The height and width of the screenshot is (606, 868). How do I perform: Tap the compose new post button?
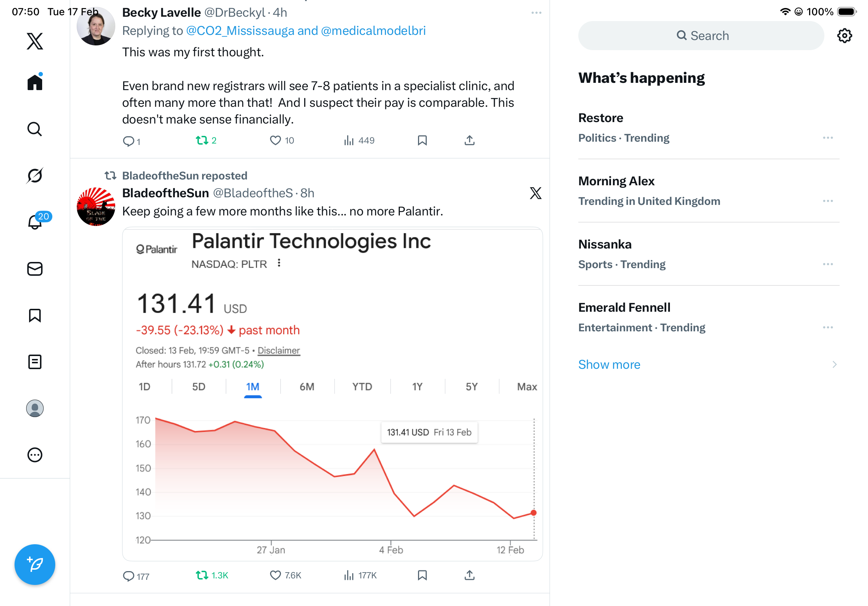[35, 565]
